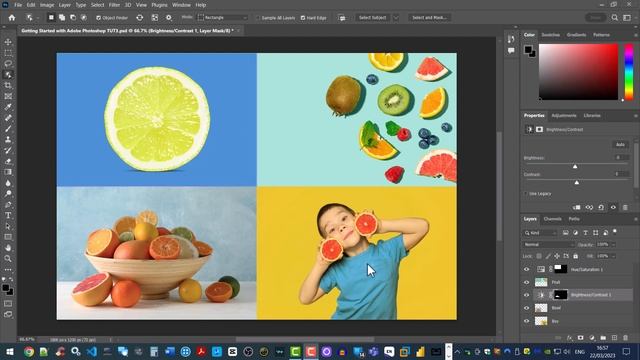
Task: Click the Home icon in options bar
Action: coord(12,18)
